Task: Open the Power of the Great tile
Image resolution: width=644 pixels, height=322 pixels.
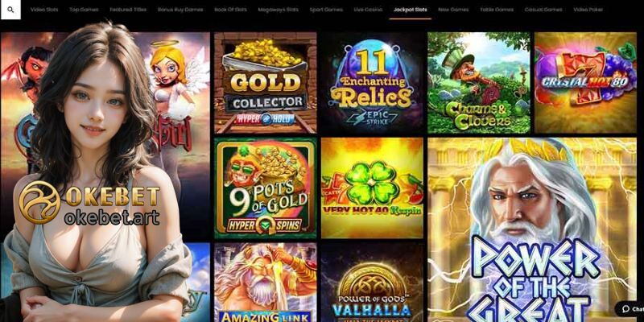Action: pyautogui.click(x=532, y=230)
